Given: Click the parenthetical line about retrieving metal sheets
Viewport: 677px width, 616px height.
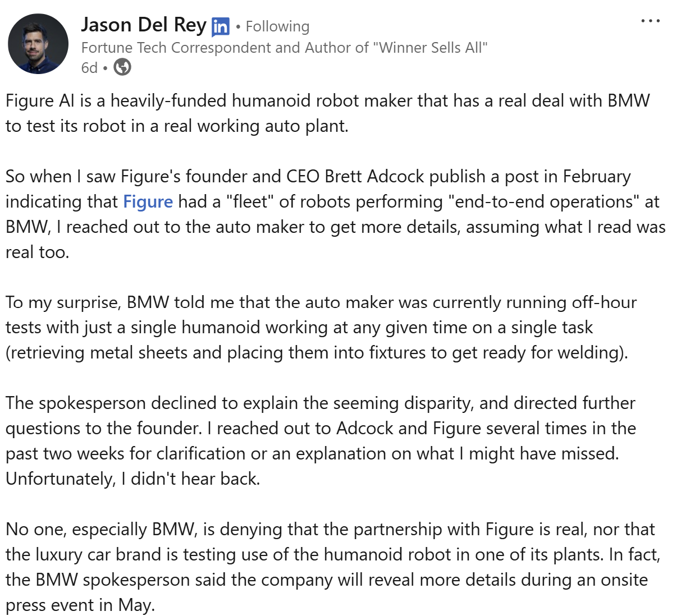Looking at the screenshot, I should [317, 353].
